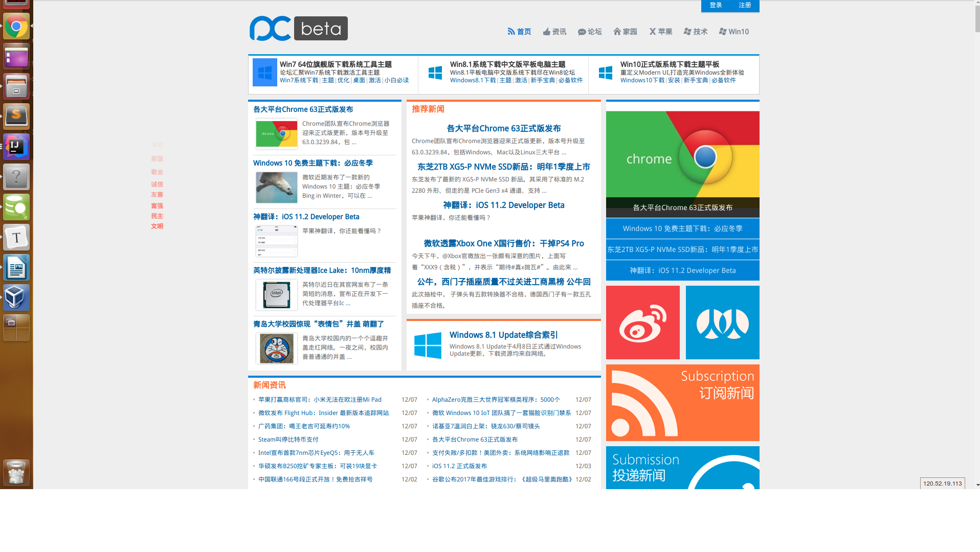Select the 东芝2TB XG5-P slider tab
The image size is (980, 552).
click(683, 249)
